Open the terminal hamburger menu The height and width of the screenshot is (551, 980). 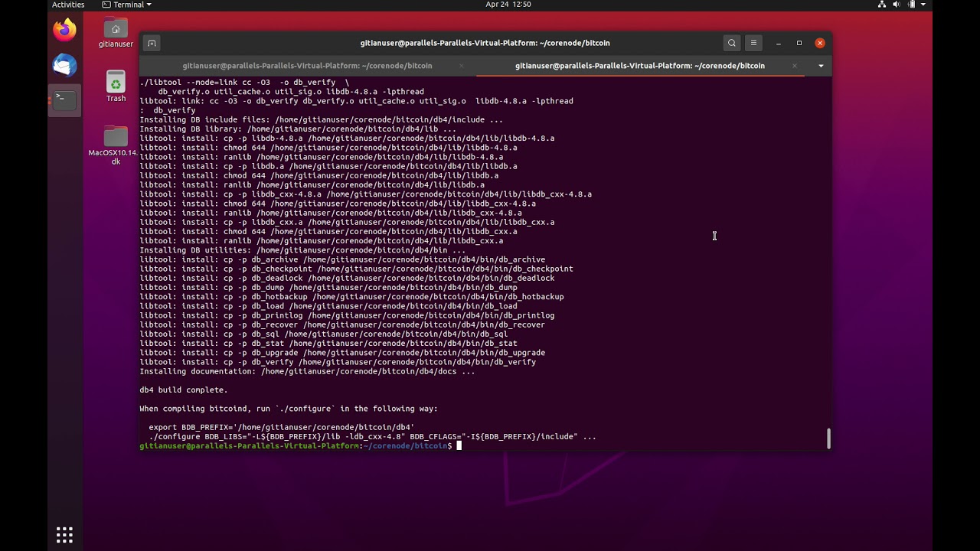753,43
